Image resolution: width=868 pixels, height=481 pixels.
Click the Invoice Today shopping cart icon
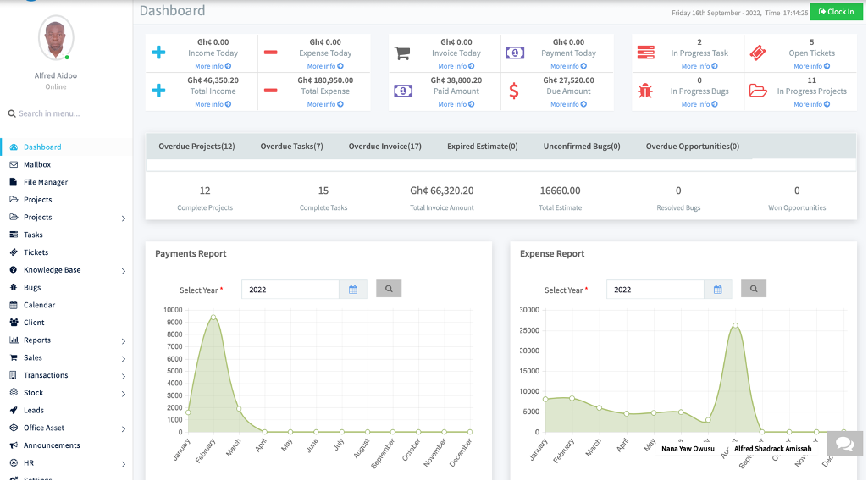[x=402, y=53]
